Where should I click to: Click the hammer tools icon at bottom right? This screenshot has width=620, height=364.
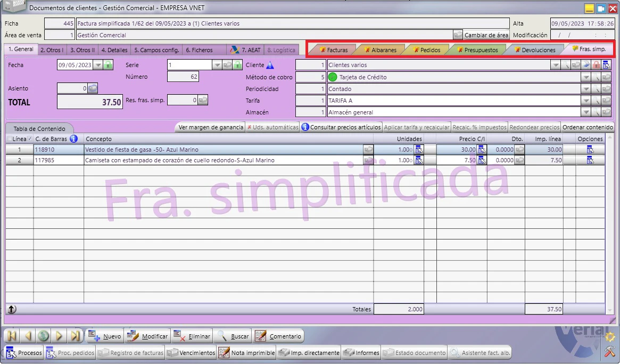(x=610, y=351)
